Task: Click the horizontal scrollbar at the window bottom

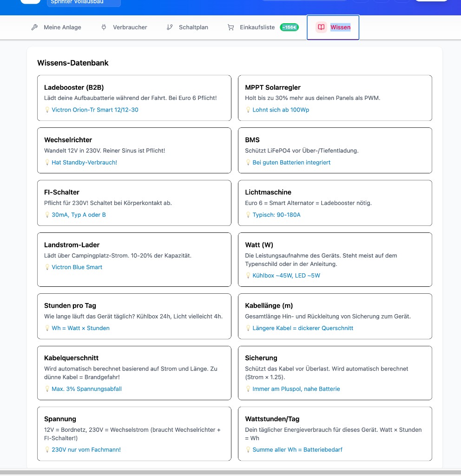Action: 230,472
